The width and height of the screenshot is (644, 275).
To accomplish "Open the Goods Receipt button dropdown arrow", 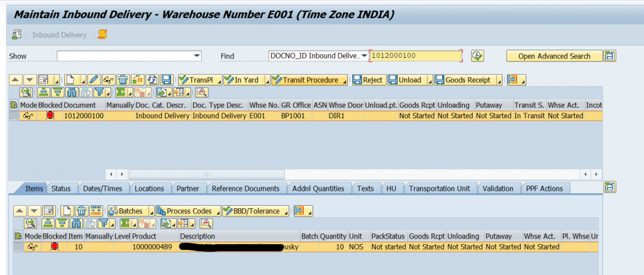I will [x=498, y=80].
